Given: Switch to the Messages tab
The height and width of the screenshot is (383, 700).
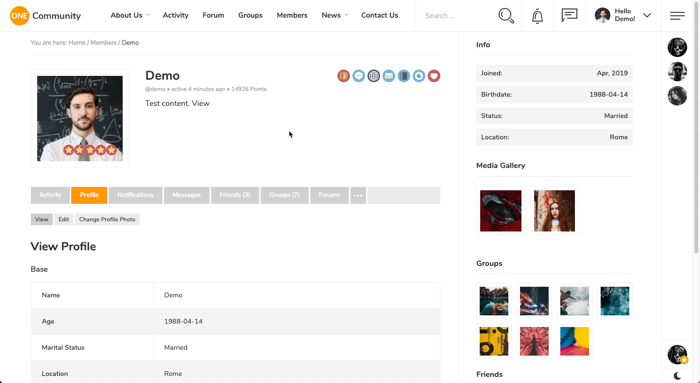Looking at the screenshot, I should pos(187,195).
